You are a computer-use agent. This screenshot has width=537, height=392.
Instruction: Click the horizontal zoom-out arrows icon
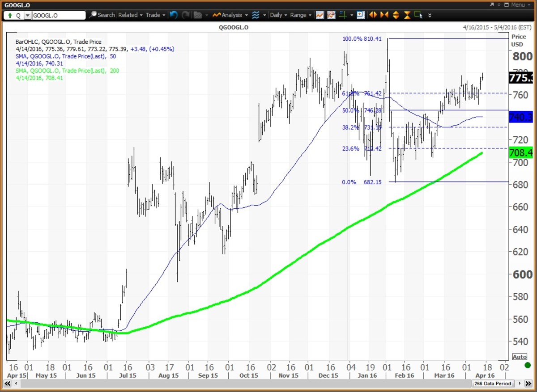pyautogui.click(x=373, y=15)
